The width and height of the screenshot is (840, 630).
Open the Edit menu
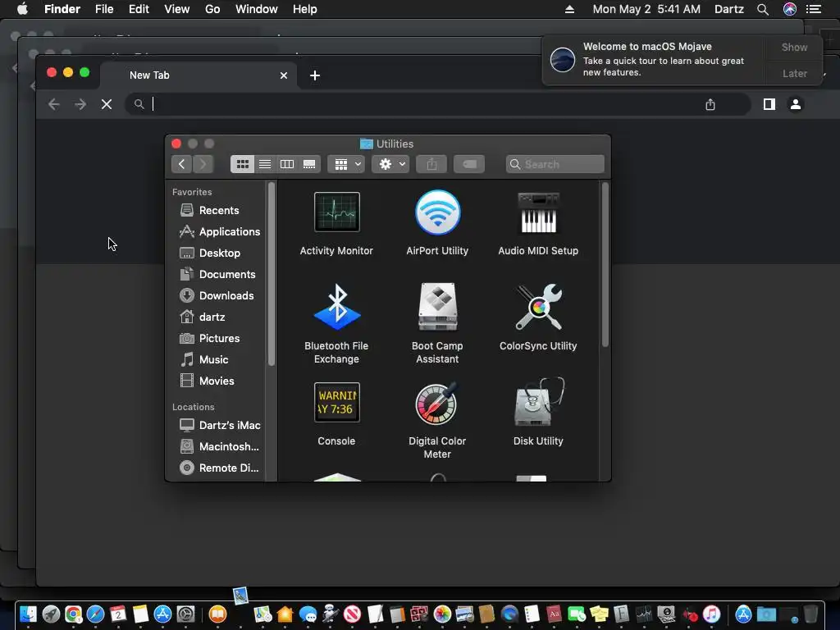point(139,9)
